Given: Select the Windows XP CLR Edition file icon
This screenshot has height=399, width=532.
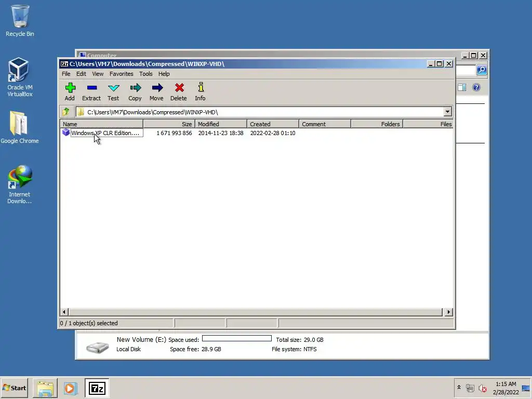Looking at the screenshot, I should pos(65,132).
